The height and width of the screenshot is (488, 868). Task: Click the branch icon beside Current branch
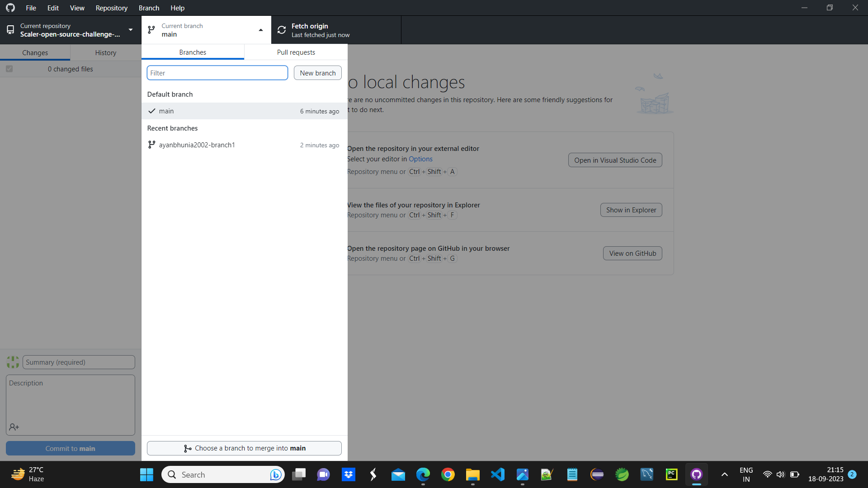(x=151, y=30)
